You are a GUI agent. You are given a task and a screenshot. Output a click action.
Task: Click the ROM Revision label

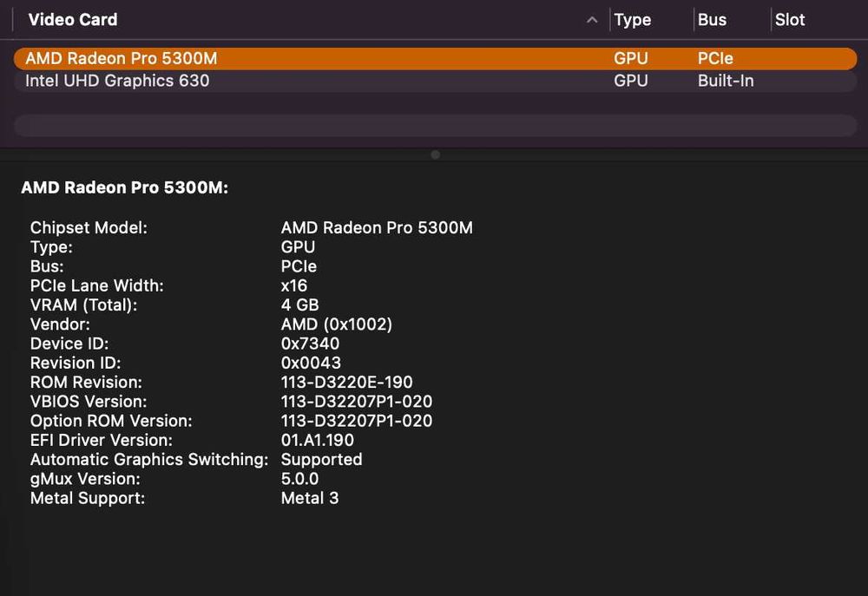(86, 383)
